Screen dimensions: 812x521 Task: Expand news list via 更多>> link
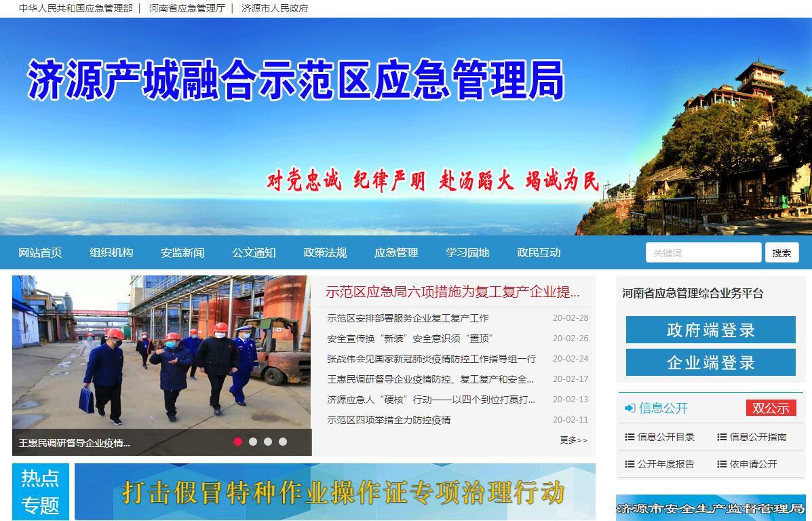[x=573, y=440]
